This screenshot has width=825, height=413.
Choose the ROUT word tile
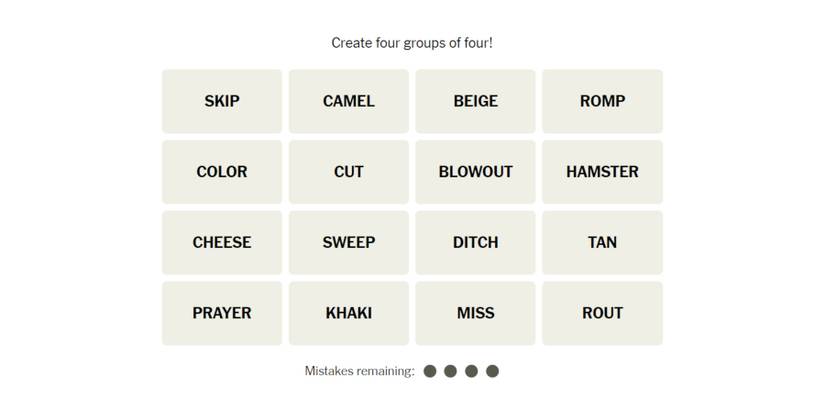(602, 313)
